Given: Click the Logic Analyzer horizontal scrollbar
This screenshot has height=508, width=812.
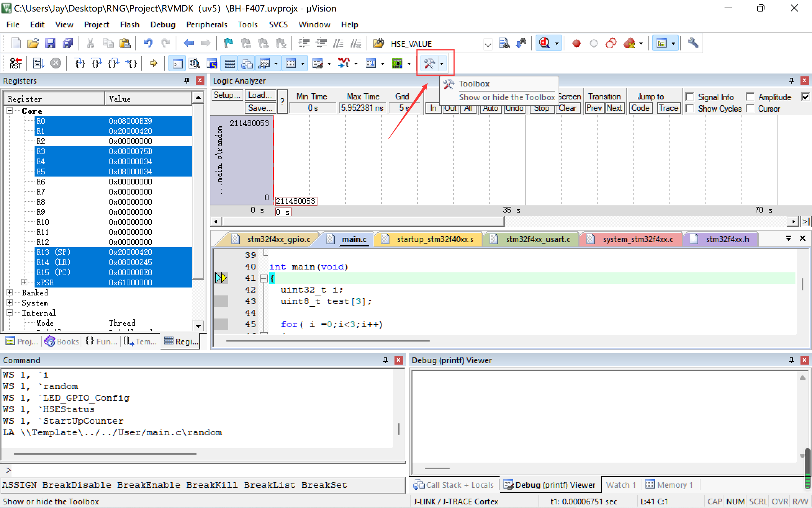Looking at the screenshot, I should click(363, 221).
